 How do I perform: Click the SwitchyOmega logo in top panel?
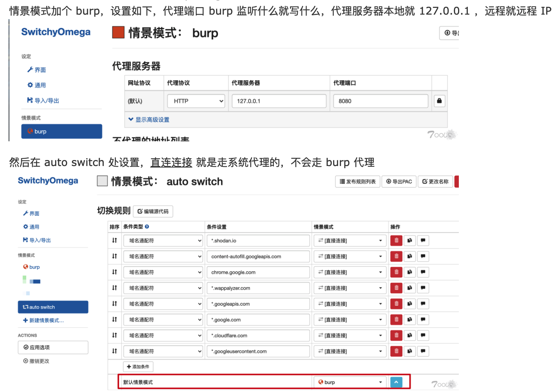coord(56,32)
